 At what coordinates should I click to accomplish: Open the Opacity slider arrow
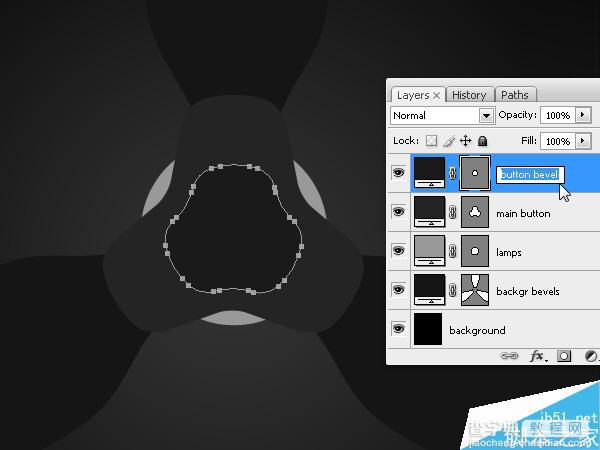[x=583, y=115]
